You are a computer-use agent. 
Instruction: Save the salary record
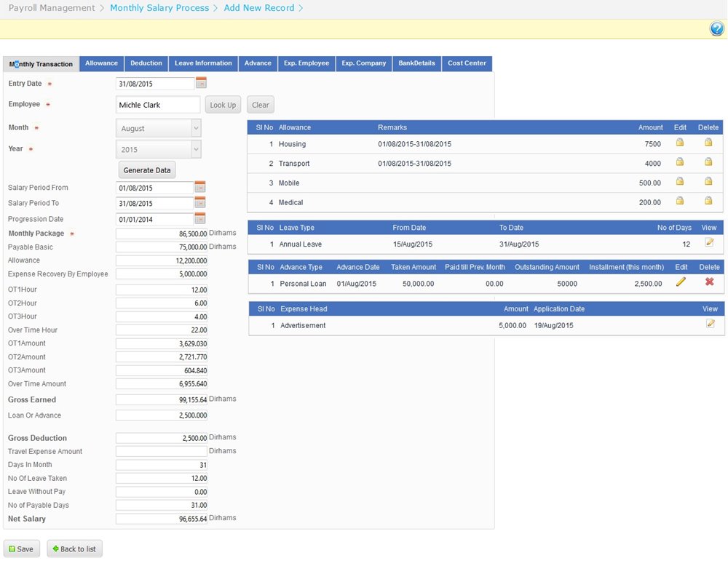(21, 549)
